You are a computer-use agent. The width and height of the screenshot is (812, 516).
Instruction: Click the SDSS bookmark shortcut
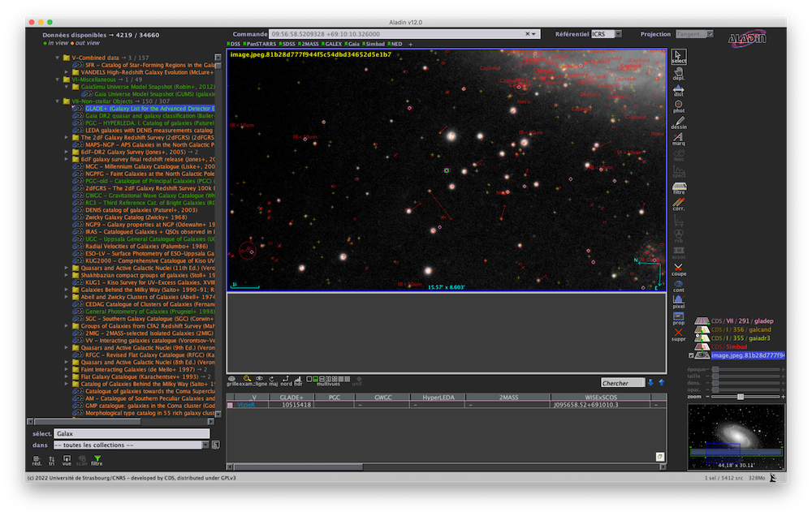click(288, 44)
